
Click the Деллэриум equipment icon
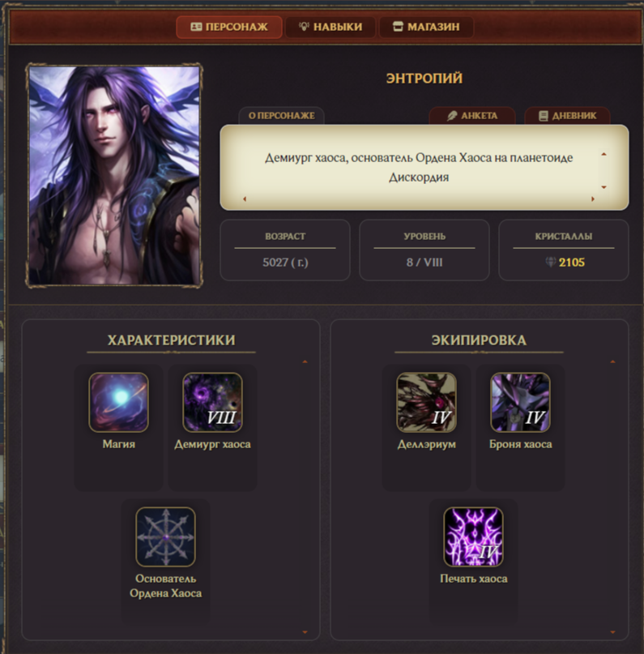point(426,402)
